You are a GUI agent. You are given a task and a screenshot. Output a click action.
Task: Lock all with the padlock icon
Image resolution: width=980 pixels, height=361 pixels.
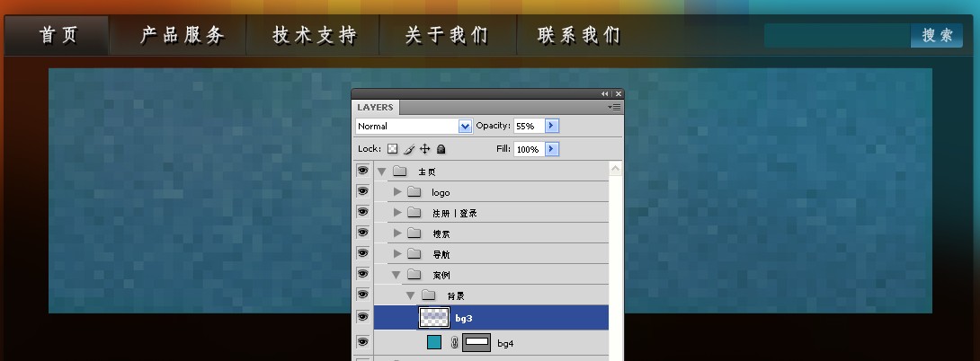point(441,149)
